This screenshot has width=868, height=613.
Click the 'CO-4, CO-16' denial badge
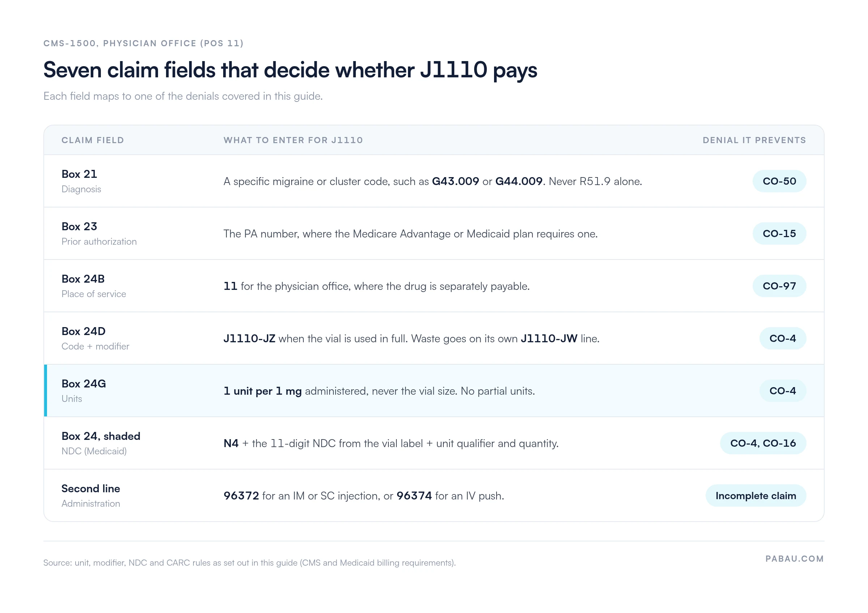[763, 444]
